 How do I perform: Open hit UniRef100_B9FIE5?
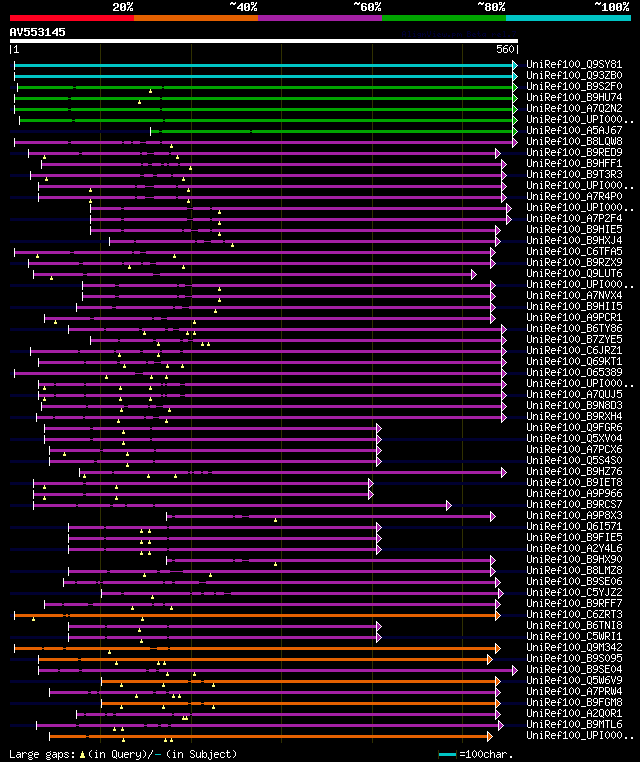coord(574,537)
